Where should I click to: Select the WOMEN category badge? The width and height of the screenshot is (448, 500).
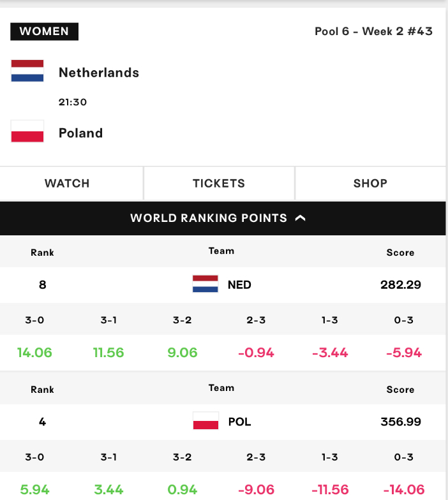pyautogui.click(x=45, y=32)
